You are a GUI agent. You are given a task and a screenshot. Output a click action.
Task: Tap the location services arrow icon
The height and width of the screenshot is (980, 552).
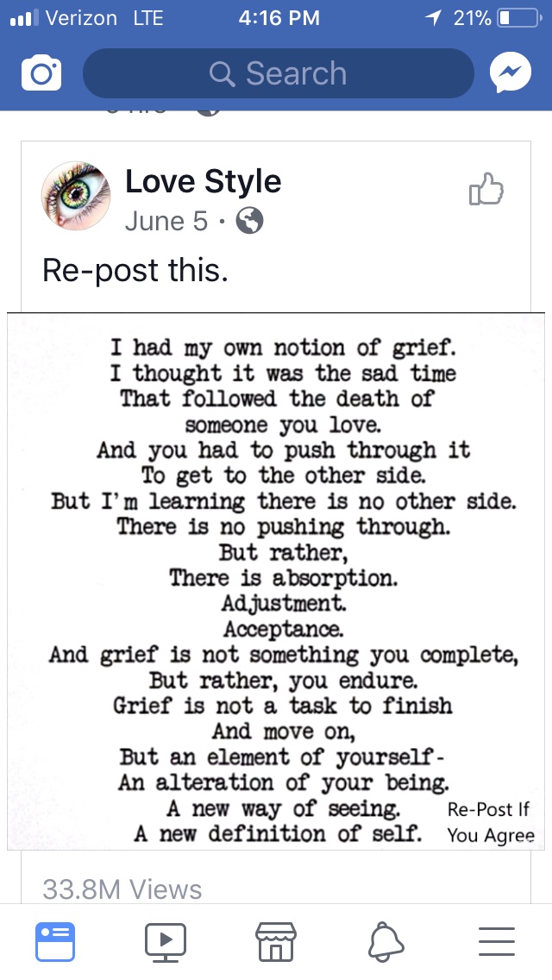[x=433, y=18]
